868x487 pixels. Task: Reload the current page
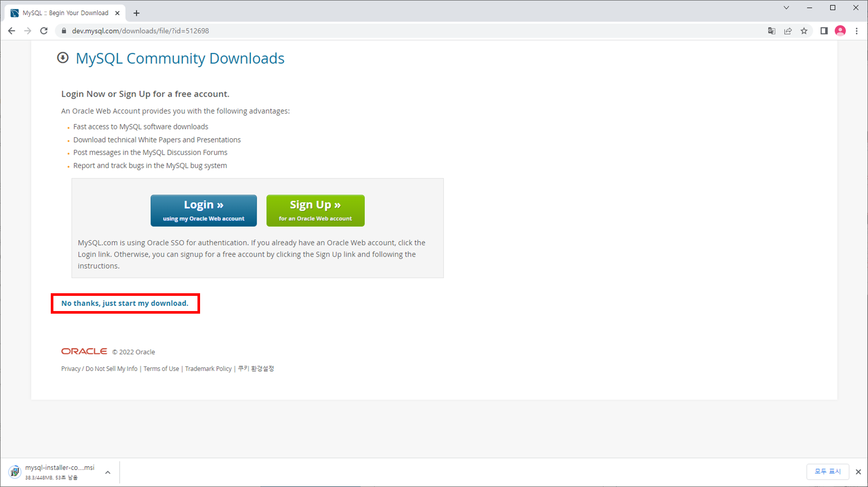44,31
